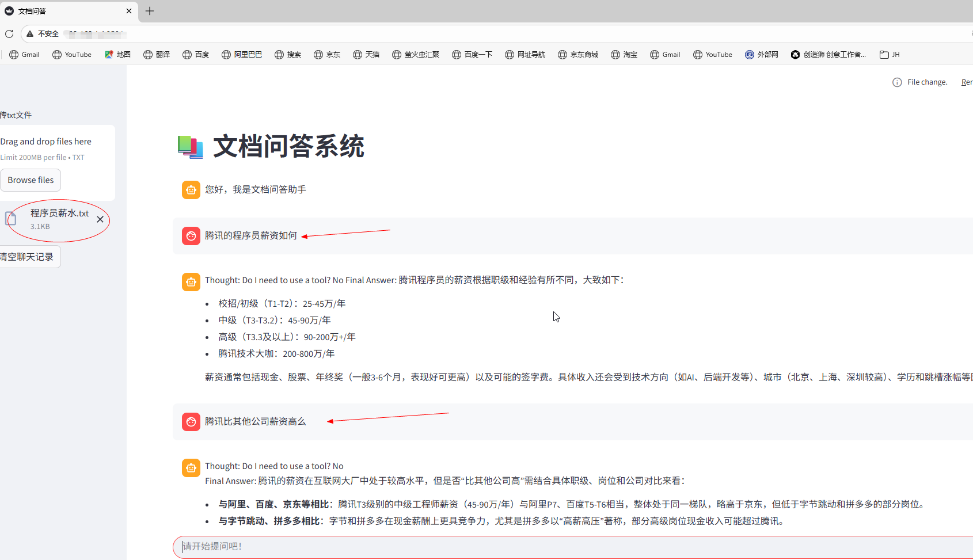Click the Limit 200MB per file text
The image size is (973, 560).
(x=42, y=158)
